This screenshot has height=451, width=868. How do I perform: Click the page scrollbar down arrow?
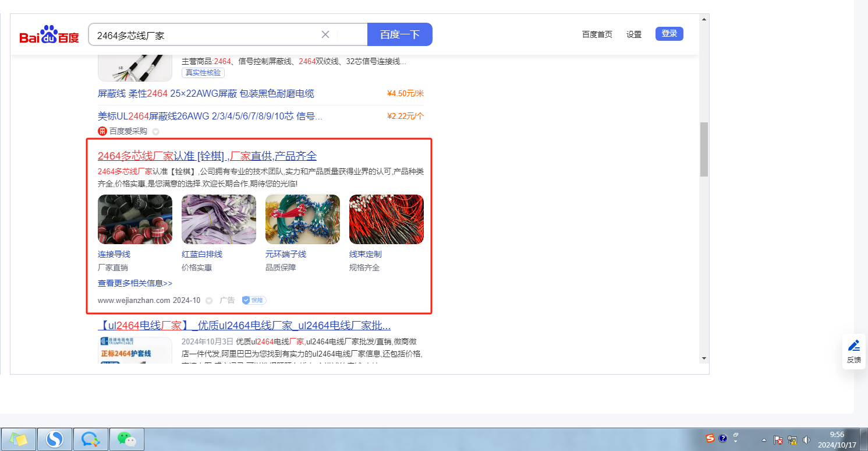tap(704, 358)
